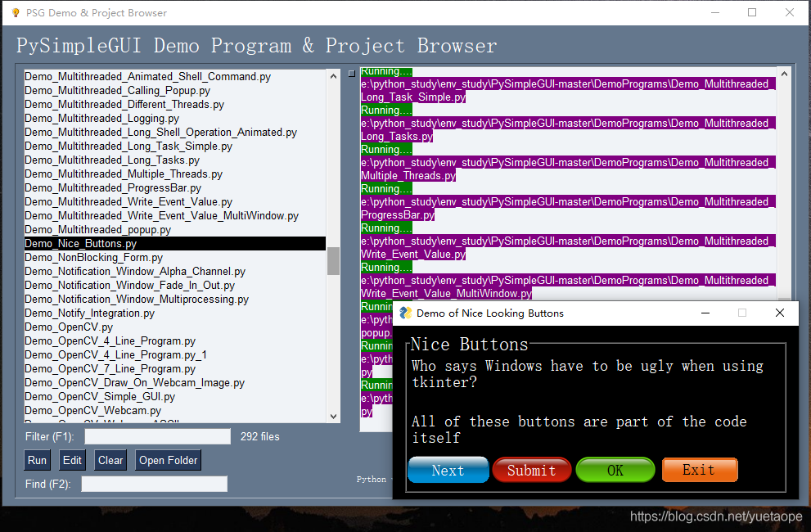Click output line Multiple_Threads.py

[x=408, y=175]
